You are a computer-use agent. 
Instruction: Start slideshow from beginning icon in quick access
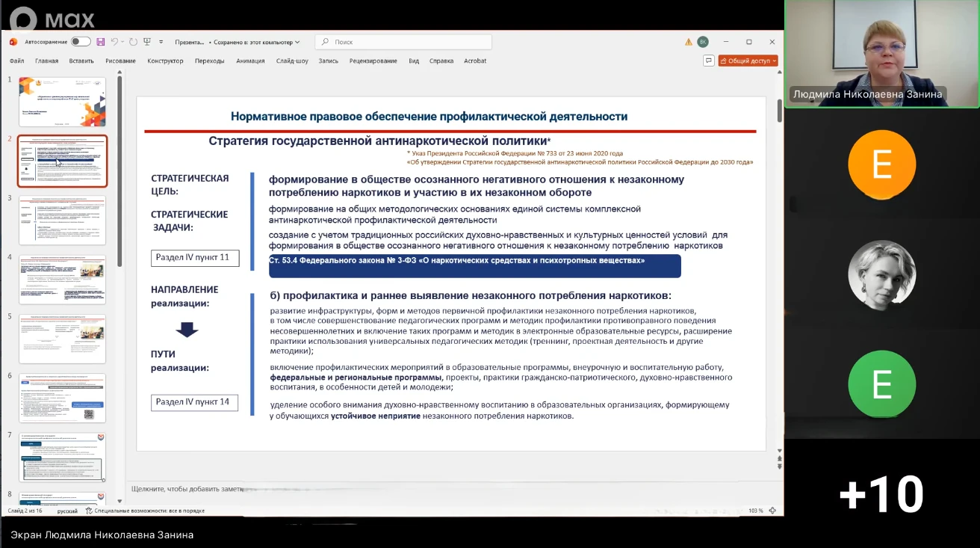point(147,42)
